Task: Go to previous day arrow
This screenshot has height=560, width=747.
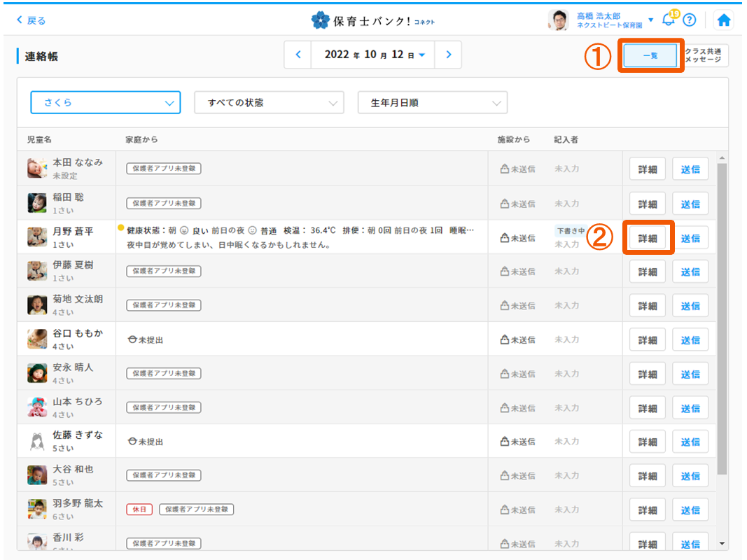Action: point(298,55)
